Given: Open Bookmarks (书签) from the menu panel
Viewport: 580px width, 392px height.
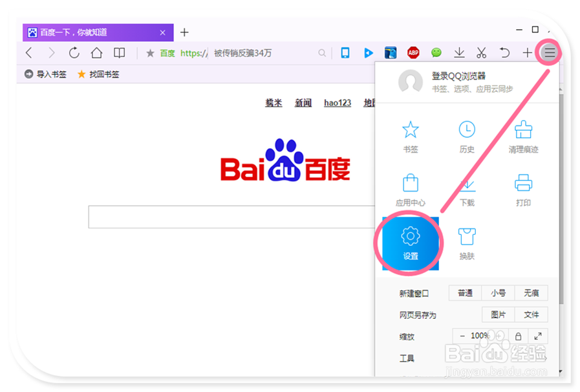Looking at the screenshot, I should [x=411, y=136].
